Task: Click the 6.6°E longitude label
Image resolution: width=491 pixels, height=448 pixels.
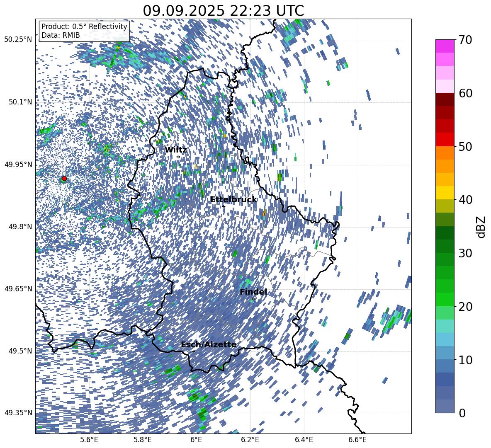Action: 357,440
